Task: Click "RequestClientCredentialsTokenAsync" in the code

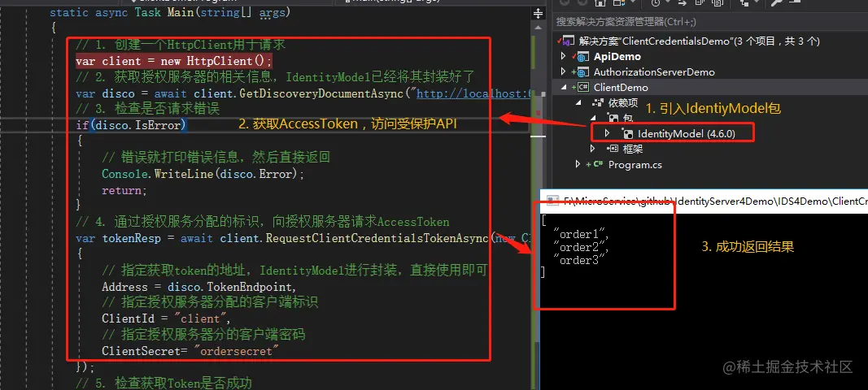Action: point(377,238)
